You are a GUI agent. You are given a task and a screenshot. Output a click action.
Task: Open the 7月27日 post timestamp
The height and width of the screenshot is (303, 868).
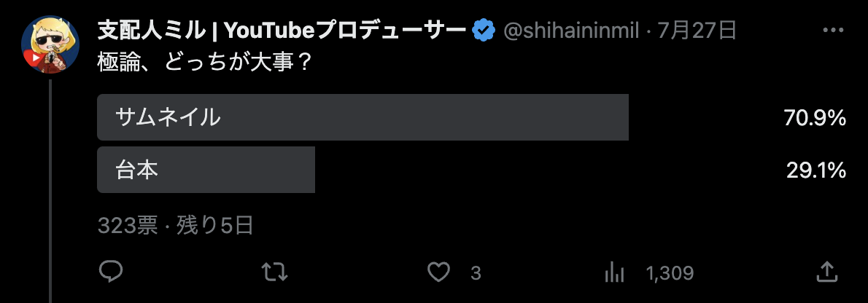pos(697,31)
